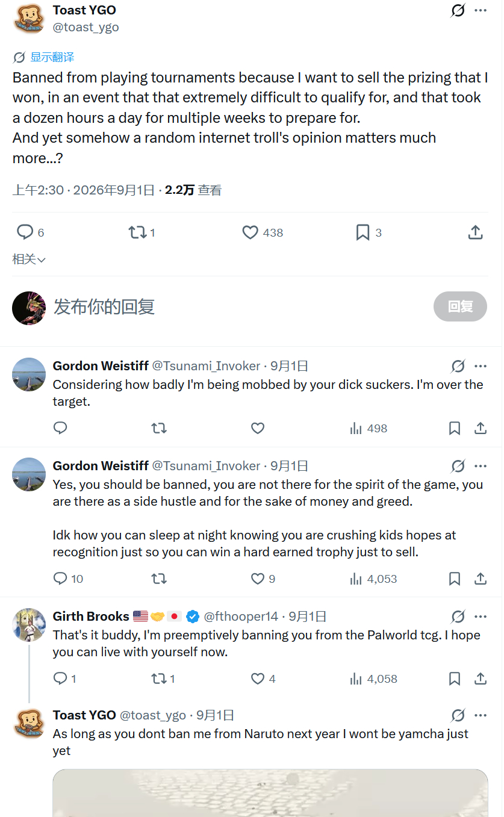Image resolution: width=504 pixels, height=817 pixels.
Task: Open Toast YGO's profile avatar at top
Action: click(x=29, y=17)
